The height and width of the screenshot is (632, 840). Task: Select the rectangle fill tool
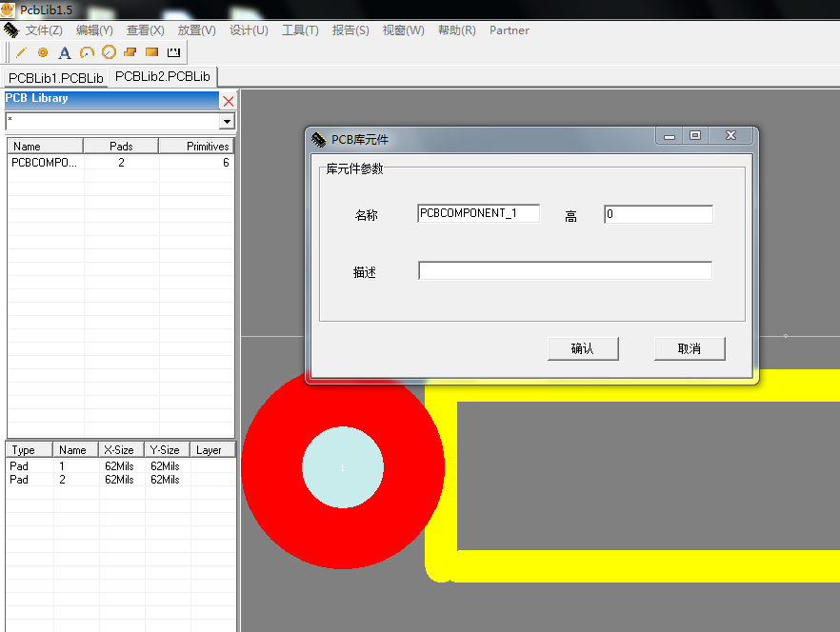coord(151,52)
